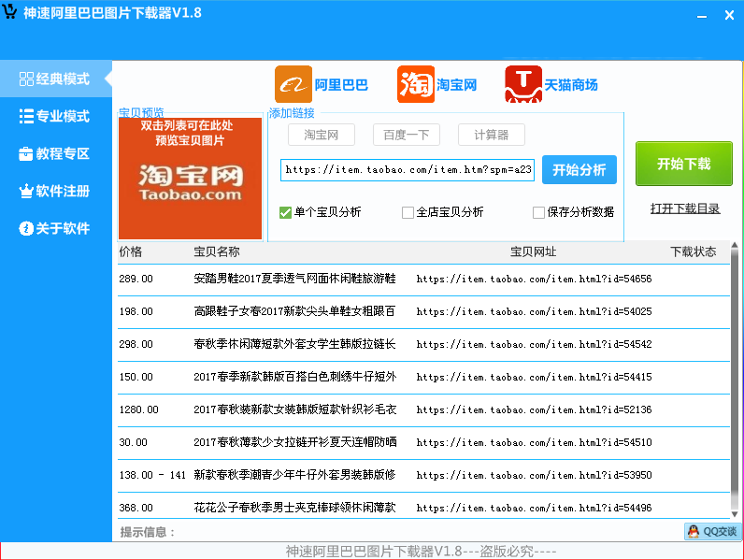Click the 淘宝网 gray button

click(x=322, y=135)
